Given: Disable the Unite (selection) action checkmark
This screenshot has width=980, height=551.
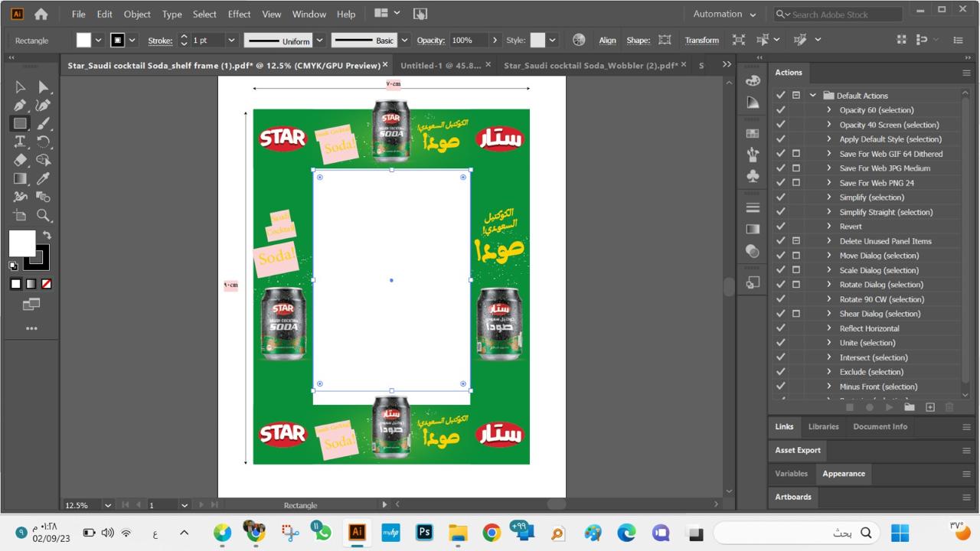Looking at the screenshot, I should coord(780,343).
